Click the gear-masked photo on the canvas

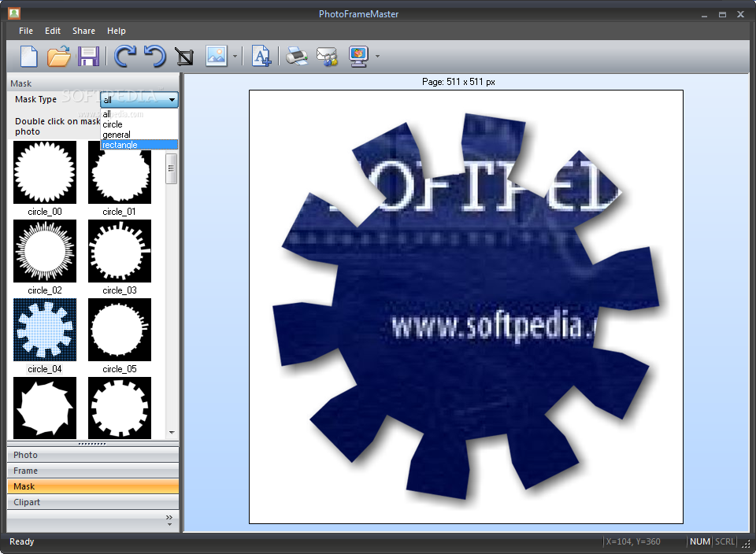[465, 306]
